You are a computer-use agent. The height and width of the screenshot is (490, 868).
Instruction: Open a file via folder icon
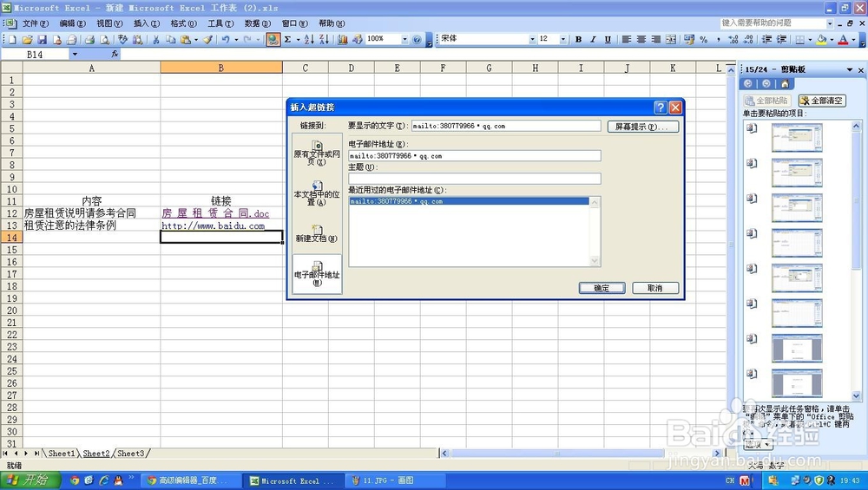click(x=27, y=39)
